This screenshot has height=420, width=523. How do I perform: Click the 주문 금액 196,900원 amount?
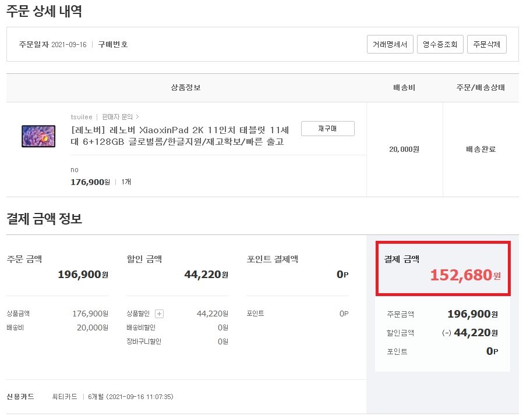point(83,275)
